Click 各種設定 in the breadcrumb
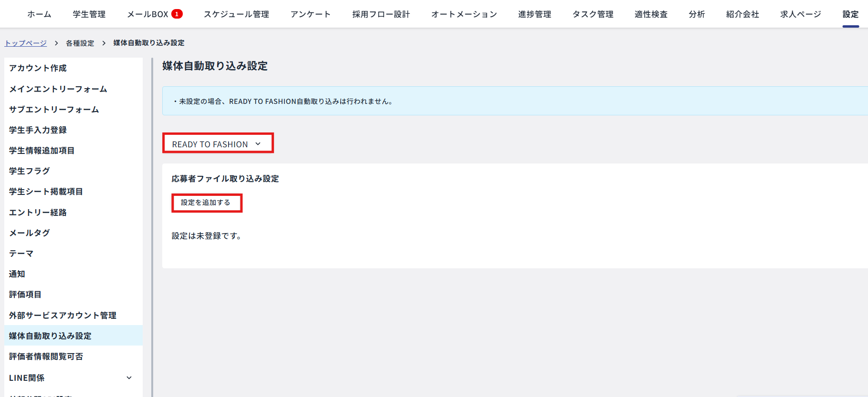Viewport: 868px width, 397px height. [80, 43]
